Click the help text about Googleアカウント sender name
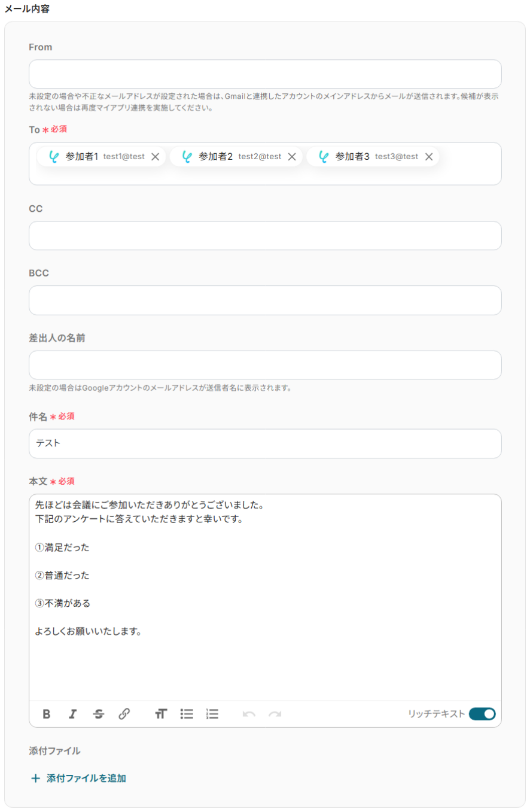 (x=160, y=388)
